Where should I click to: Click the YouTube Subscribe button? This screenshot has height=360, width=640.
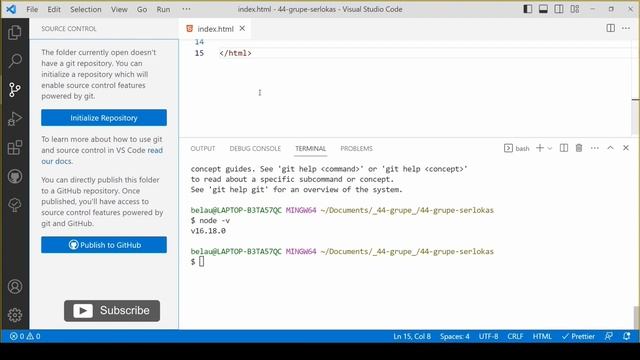(x=112, y=311)
